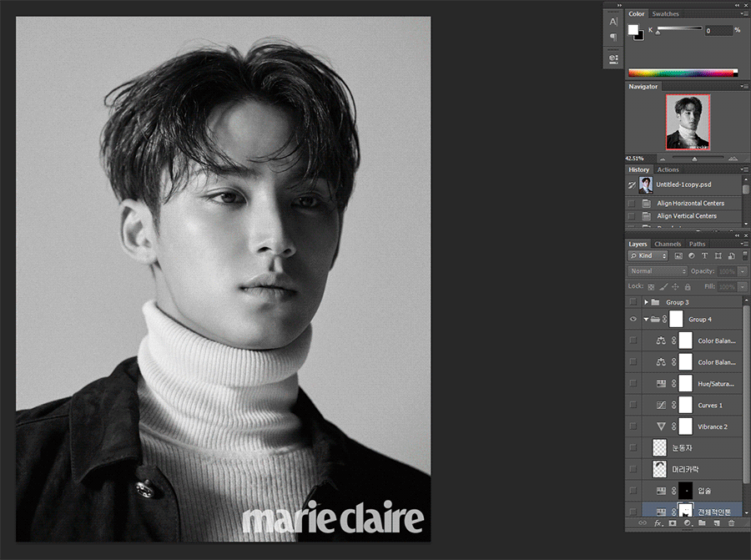
Task: Switch to the Channels tab
Action: pyautogui.click(x=668, y=244)
